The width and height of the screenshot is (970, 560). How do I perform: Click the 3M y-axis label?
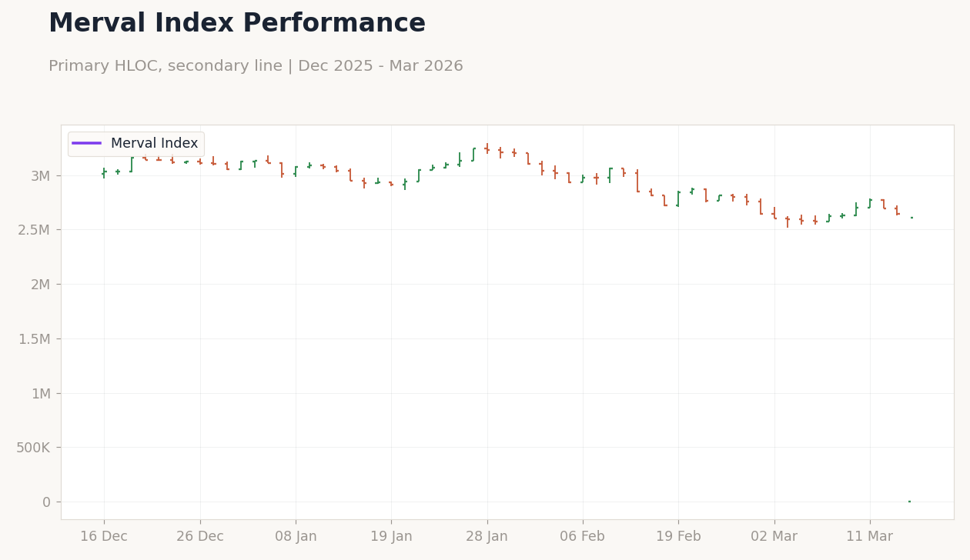[x=40, y=175]
